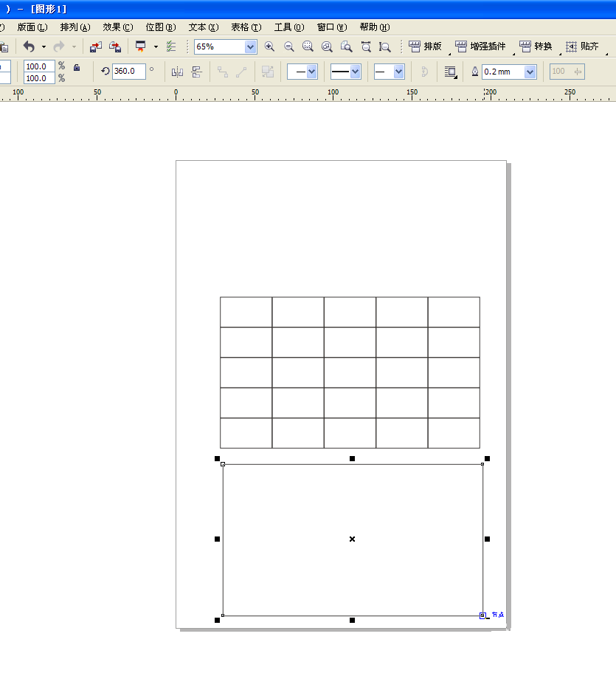This screenshot has height=673, width=616.
Task: Click the rotation angle input showing 360.0
Action: [129, 72]
